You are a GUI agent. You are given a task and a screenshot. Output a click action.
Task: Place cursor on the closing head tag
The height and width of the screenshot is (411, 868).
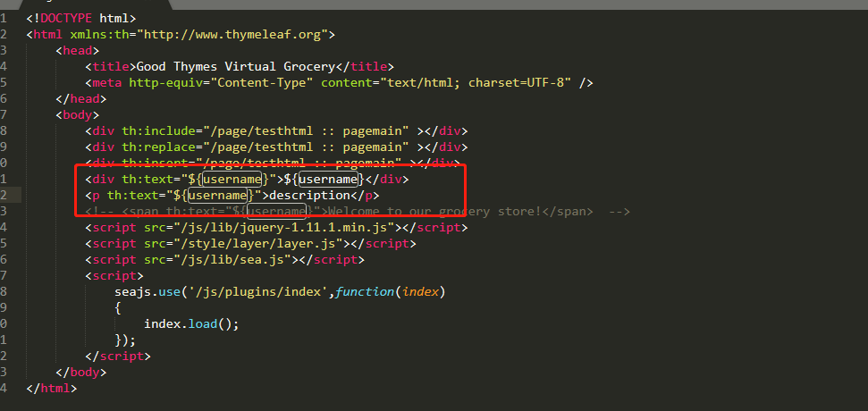coord(80,99)
